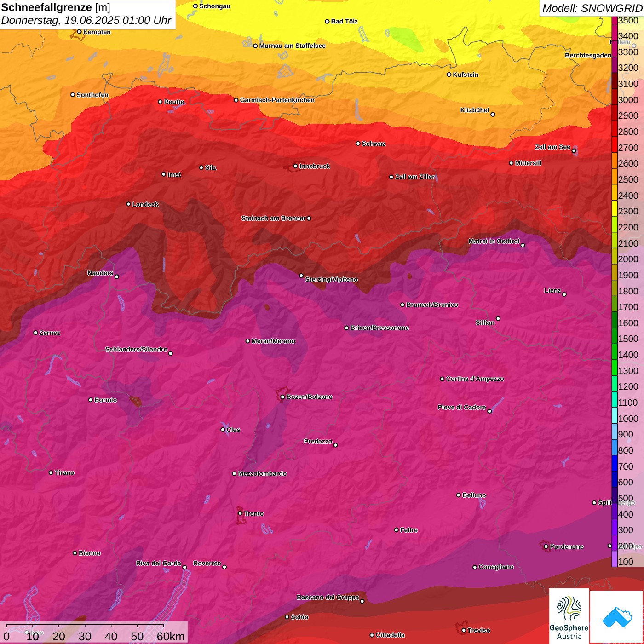Click the Schongau label
The image size is (644, 644).
[215, 6]
